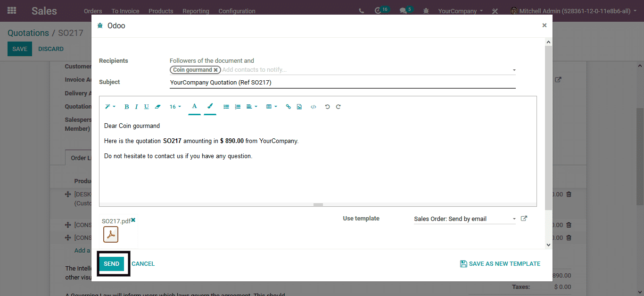
Task: Toggle underline text formatting
Action: click(147, 107)
